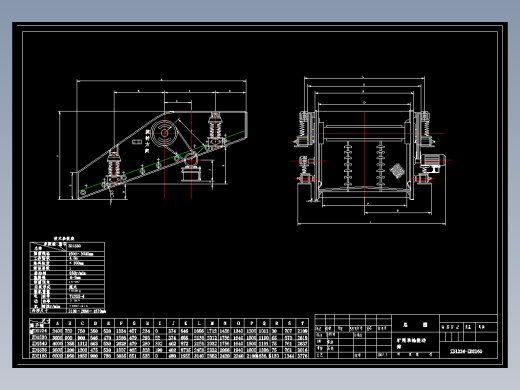520x390 pixels.
Task: Click the green screen deck line in the side view
Action: pos(163,162)
